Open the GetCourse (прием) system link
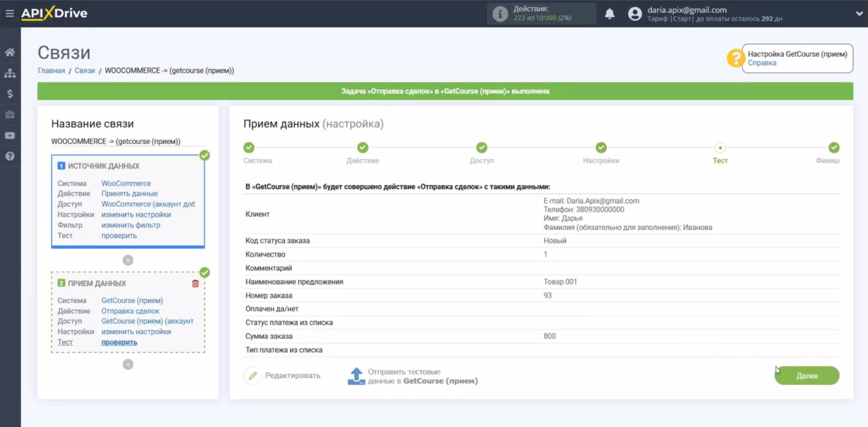Screen dimensions: 868x427 [x=132, y=300]
